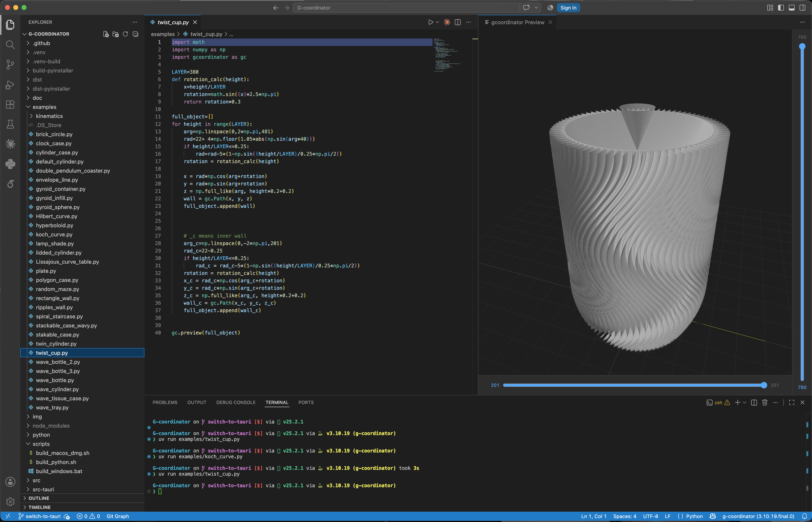Click the horizontal preview slider handle
The width and height of the screenshot is (812, 522).
pyautogui.click(x=764, y=385)
